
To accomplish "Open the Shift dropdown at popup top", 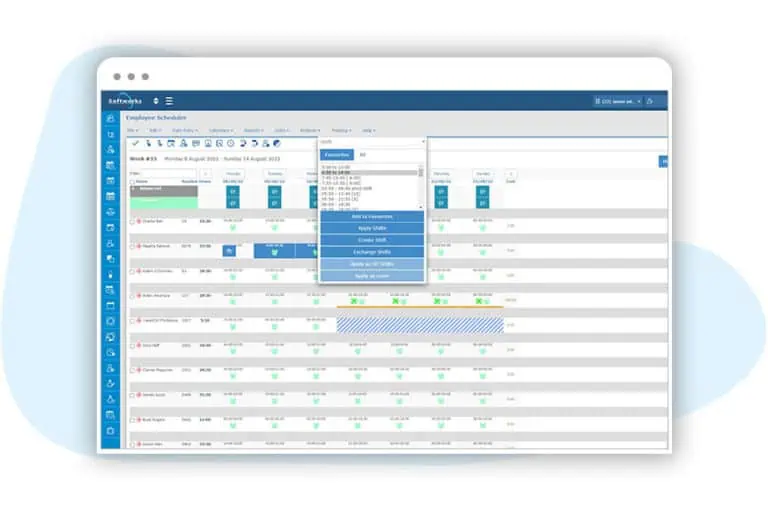I will [372, 142].
